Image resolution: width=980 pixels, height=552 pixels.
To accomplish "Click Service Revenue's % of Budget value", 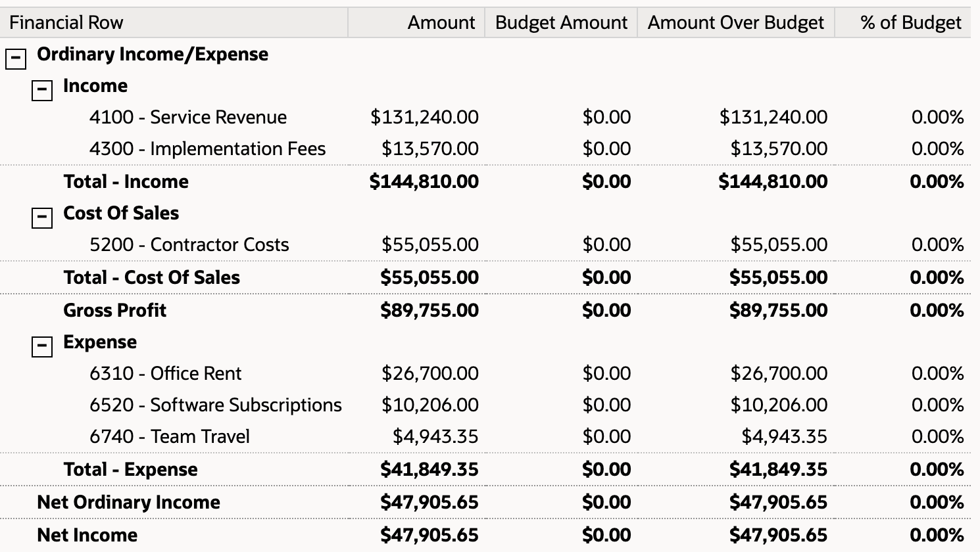I will (937, 117).
